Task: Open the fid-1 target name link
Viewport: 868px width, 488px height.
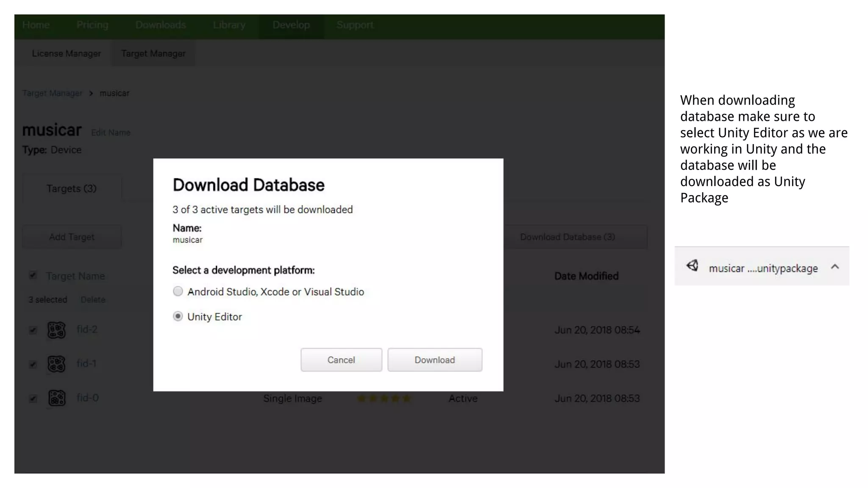Action: 87,363
